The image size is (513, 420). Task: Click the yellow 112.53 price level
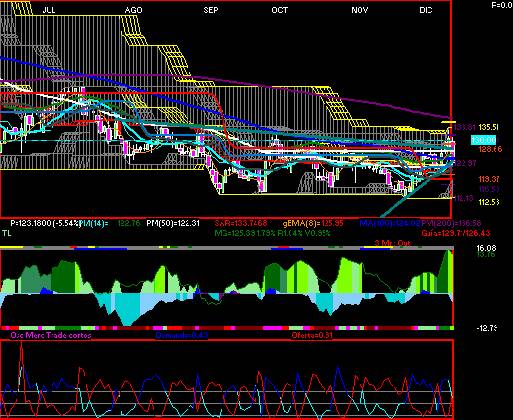(489, 202)
